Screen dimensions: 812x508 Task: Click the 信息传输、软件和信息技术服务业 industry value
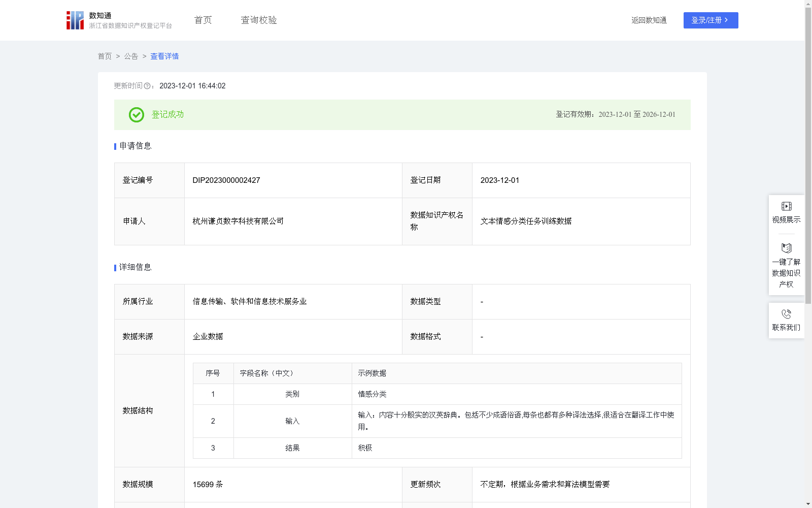250,302
